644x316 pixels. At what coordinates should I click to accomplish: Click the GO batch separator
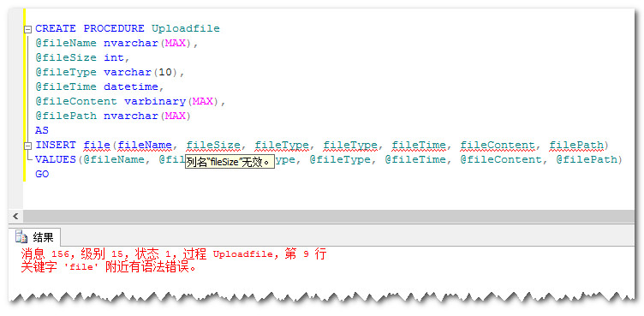pyautogui.click(x=42, y=174)
